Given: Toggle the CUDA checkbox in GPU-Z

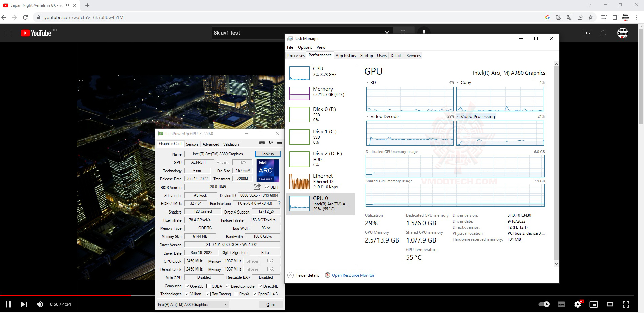Looking at the screenshot, I should (209, 286).
